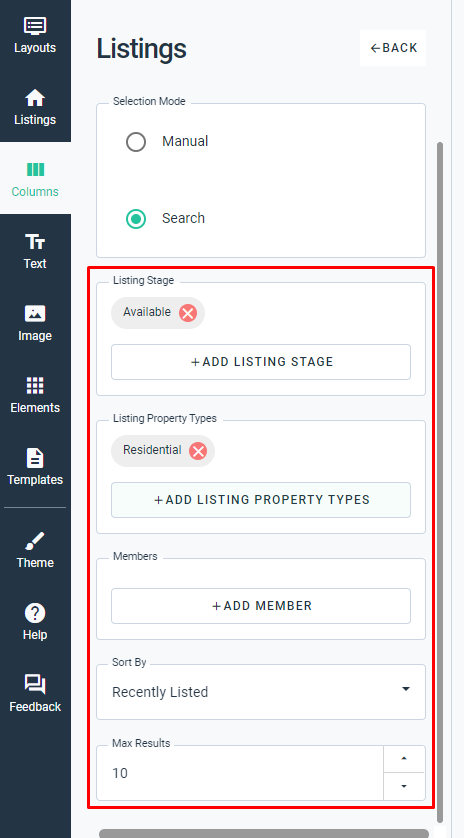Open the Theme brush icon
Screen dimensions: 464x838
click(x=35, y=541)
